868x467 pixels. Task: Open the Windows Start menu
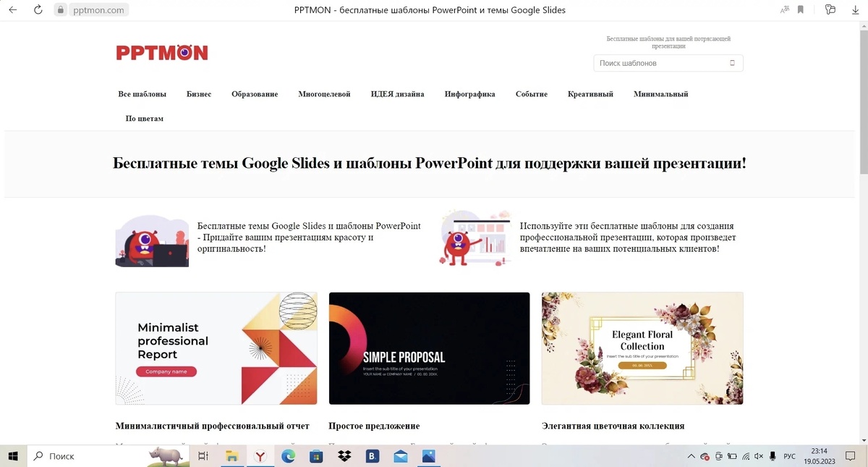(x=12, y=456)
